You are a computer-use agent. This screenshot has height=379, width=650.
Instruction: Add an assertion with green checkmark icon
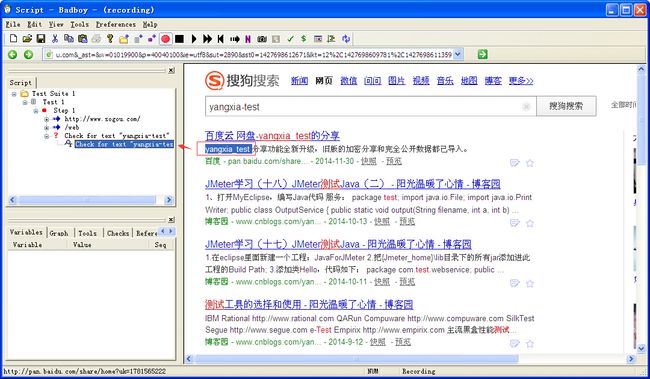point(290,39)
